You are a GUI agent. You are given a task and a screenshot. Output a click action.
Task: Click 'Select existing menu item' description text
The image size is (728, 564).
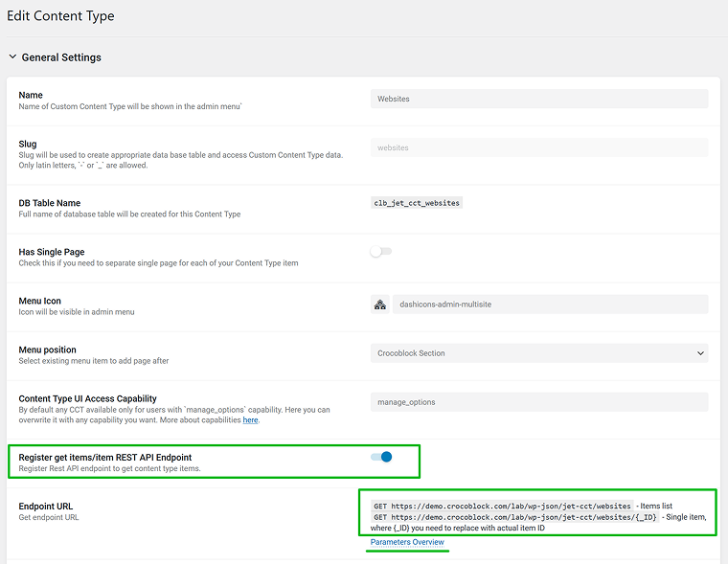point(94,361)
